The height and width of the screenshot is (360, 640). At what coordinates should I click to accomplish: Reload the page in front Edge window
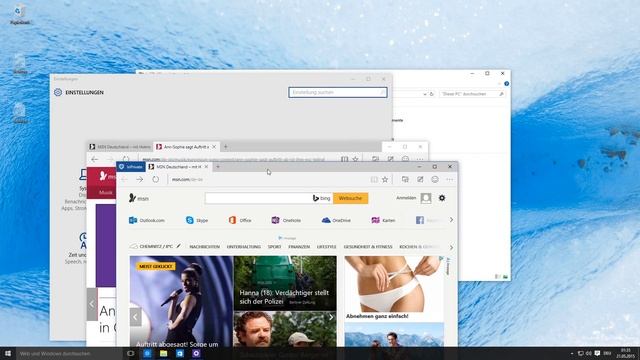[156, 180]
